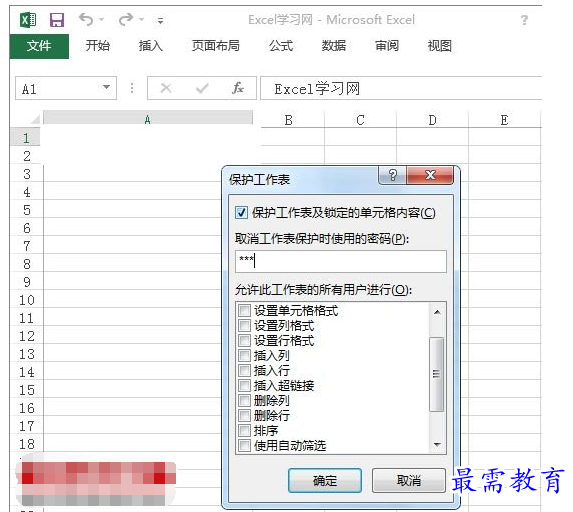Click the formula bar containing Excel学习网
Screen dimensions: 573x512
(401, 88)
